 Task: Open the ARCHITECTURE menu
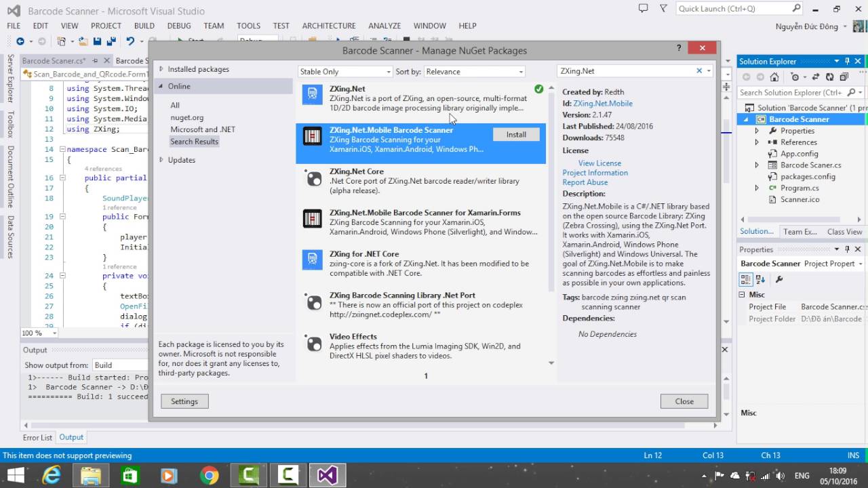point(329,26)
